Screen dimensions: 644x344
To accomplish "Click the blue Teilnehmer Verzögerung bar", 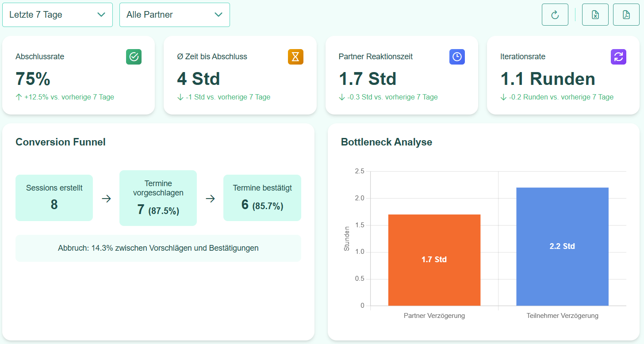I will [562, 247].
